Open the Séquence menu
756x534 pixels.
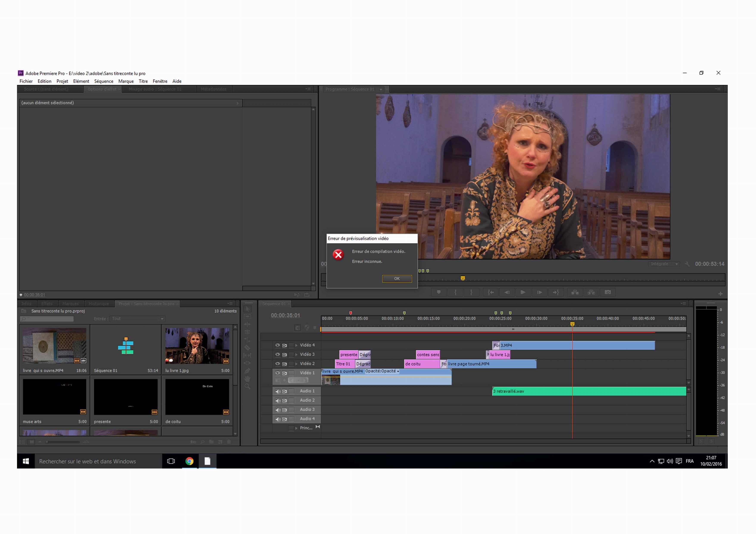point(104,81)
